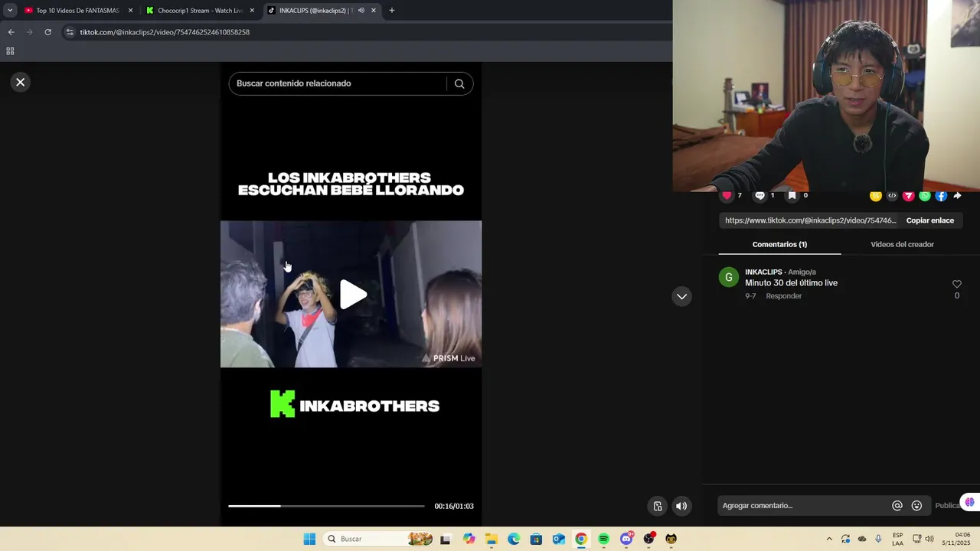Open the apps grid in bookmarks bar
The image size is (980, 551).
click(10, 51)
